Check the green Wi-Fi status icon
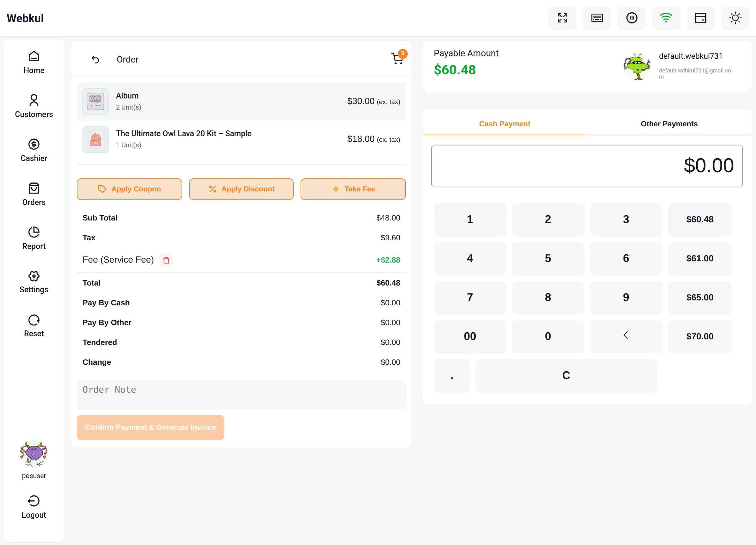 tap(666, 18)
